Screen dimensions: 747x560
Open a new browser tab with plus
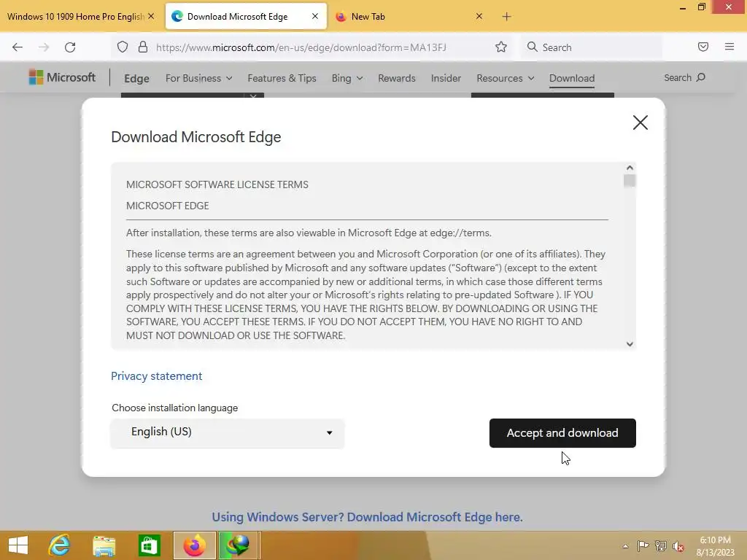[506, 17]
